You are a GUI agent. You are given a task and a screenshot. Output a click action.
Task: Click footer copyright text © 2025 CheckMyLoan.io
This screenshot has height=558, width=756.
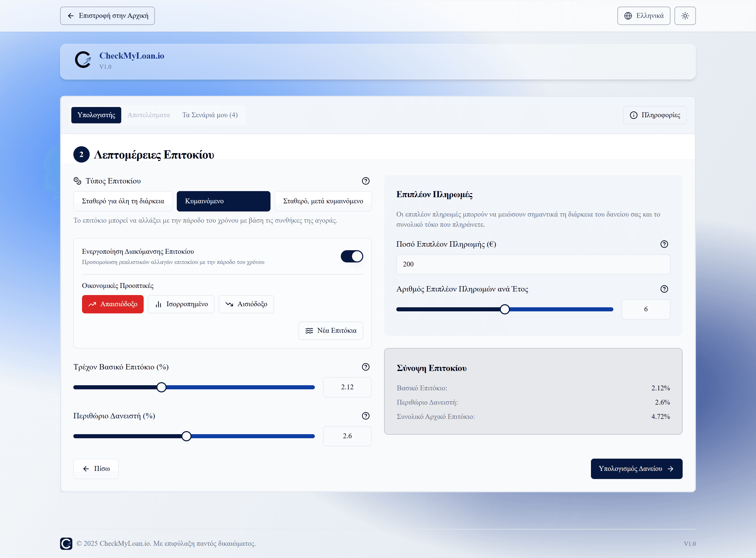coord(166,543)
